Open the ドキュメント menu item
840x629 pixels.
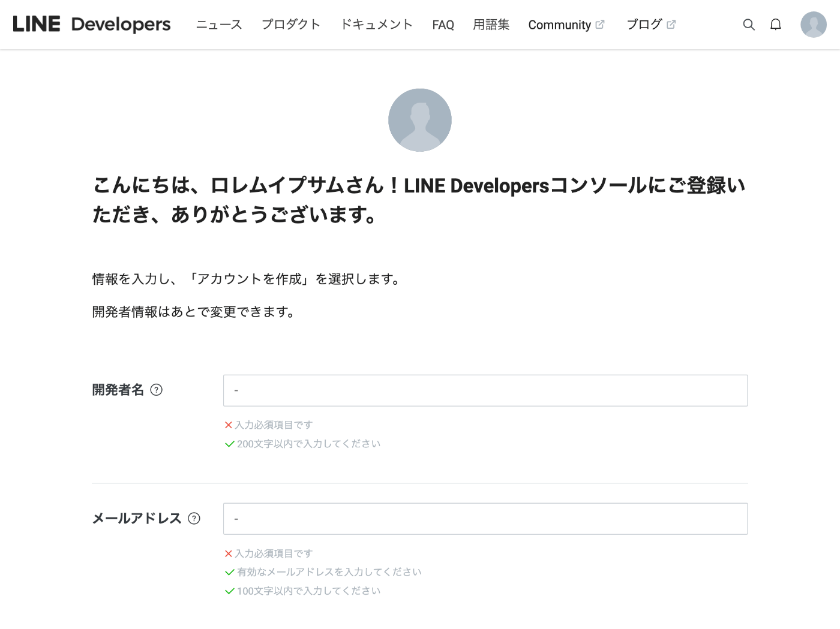click(376, 25)
